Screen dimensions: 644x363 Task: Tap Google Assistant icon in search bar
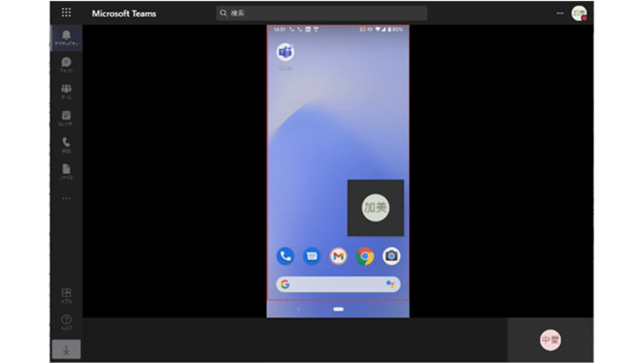click(390, 284)
